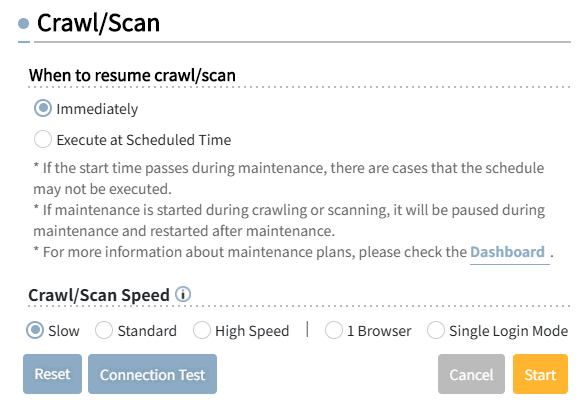The height and width of the screenshot is (408, 580).
Task: Run the Connection Test button
Action: pos(152,374)
